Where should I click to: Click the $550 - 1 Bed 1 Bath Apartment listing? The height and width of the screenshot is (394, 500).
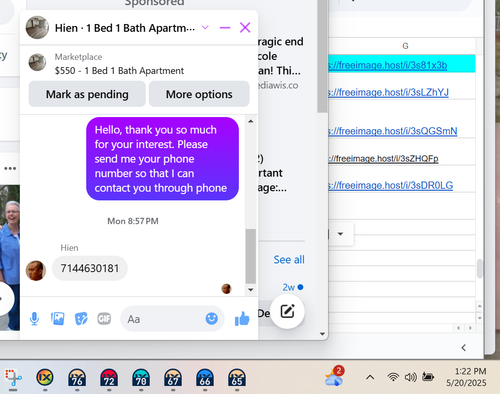click(119, 71)
